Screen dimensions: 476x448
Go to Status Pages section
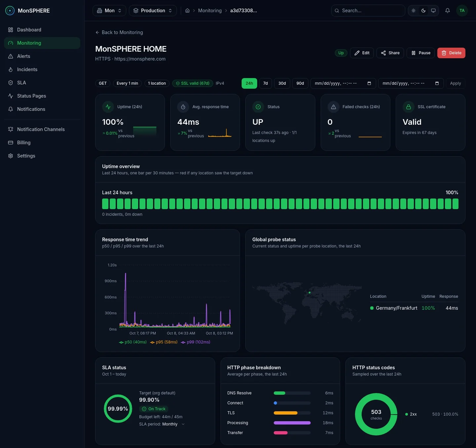click(42, 96)
